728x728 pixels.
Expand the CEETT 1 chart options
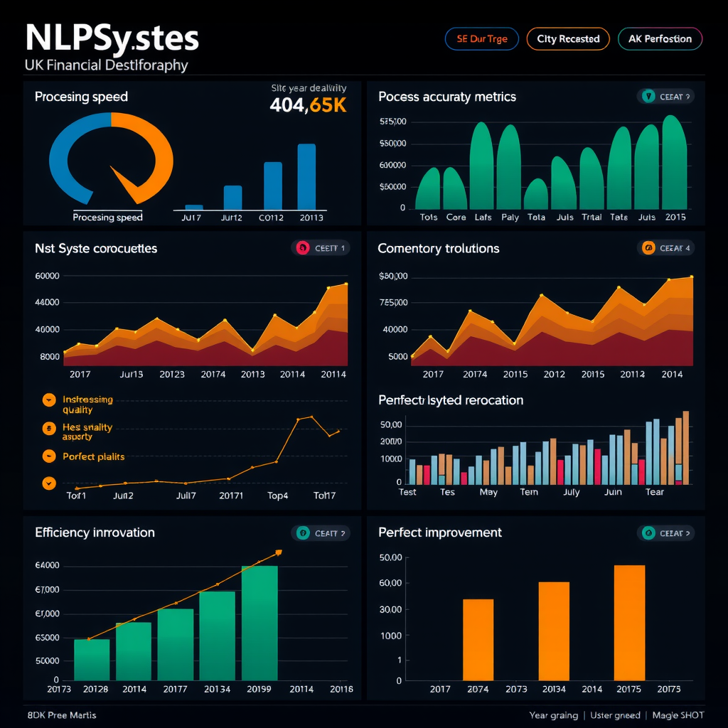(x=320, y=248)
